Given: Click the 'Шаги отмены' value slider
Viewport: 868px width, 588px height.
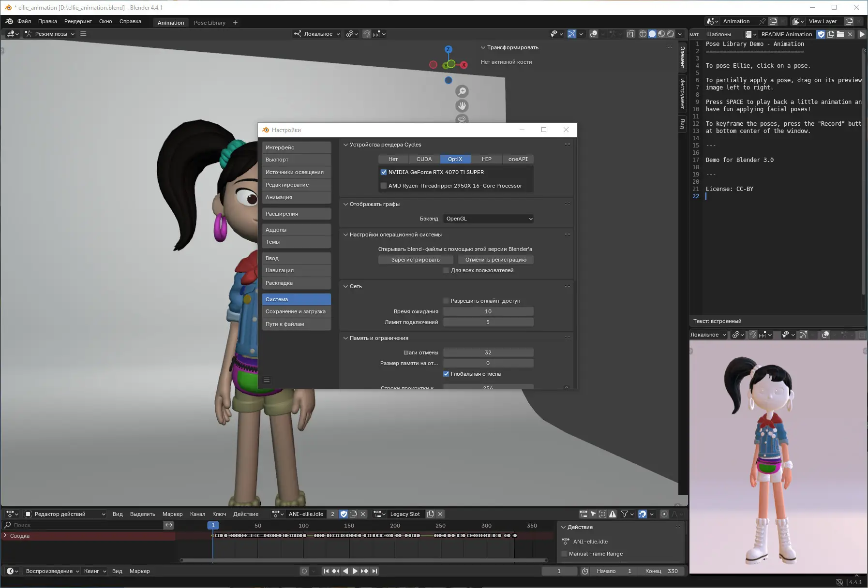Looking at the screenshot, I should click(488, 353).
